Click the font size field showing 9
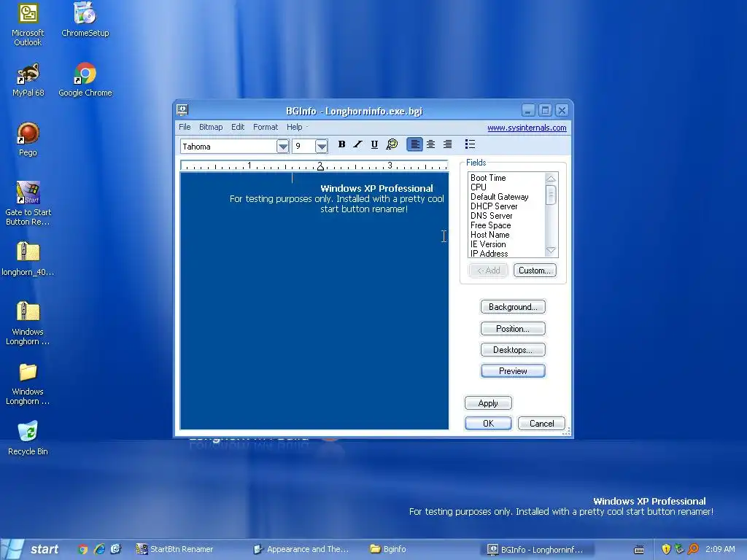The image size is (747, 560). pyautogui.click(x=304, y=146)
